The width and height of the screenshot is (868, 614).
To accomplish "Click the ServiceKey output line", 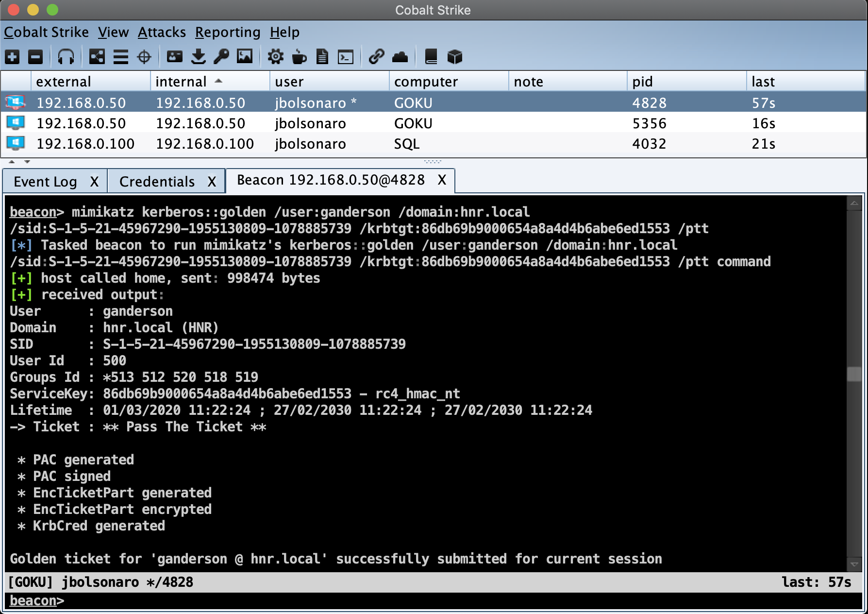I will [235, 393].
